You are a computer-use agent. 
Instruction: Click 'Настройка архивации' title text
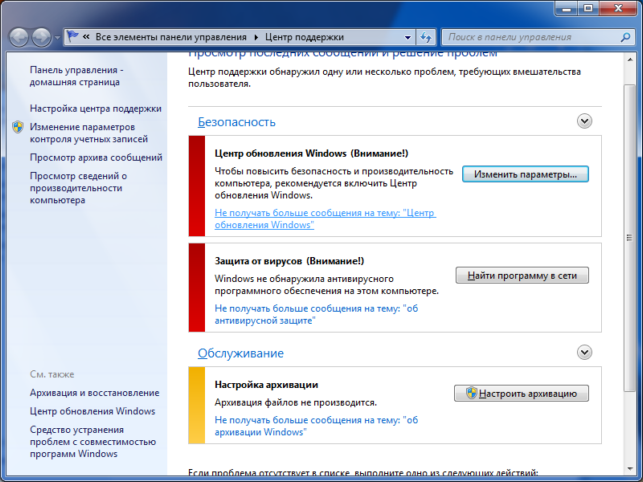coord(266,385)
